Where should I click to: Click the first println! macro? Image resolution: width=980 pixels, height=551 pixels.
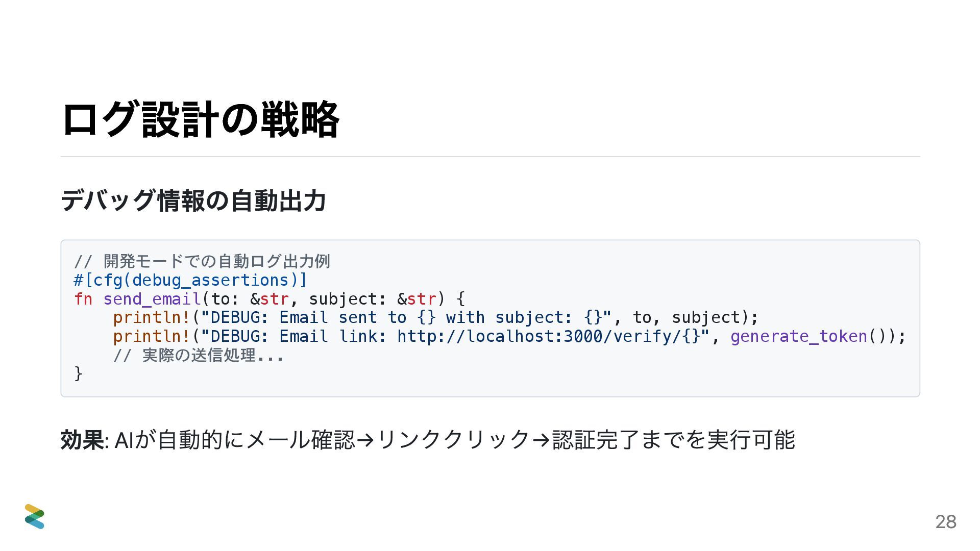[x=152, y=317]
